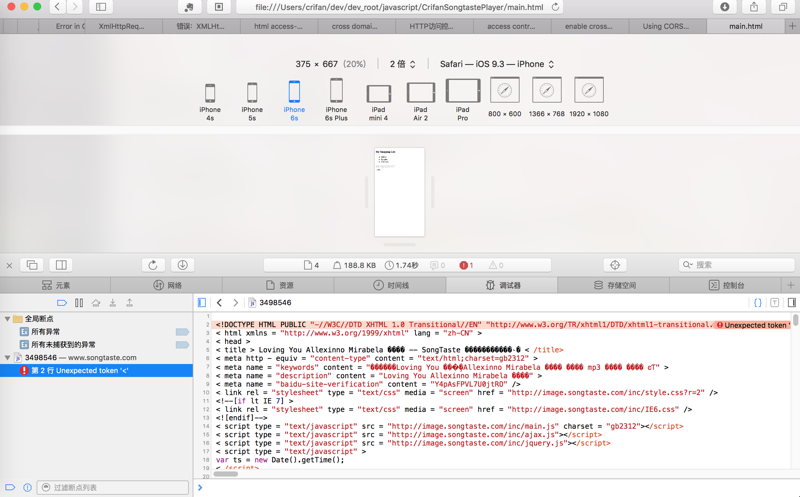The width and height of the screenshot is (800, 497).
Task: Click the inspector reload page button
Action: point(153,265)
